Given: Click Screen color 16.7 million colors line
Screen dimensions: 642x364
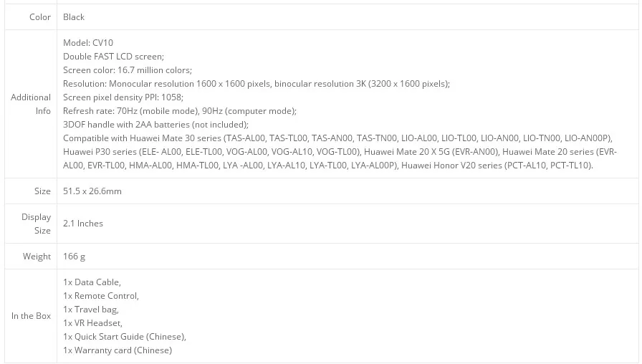Looking at the screenshot, I should 128,70.
